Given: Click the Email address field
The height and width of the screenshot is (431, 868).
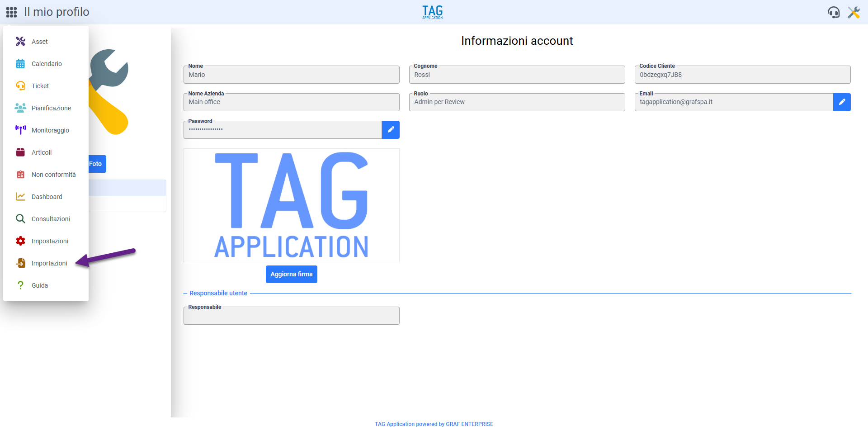Looking at the screenshot, I should coord(734,102).
